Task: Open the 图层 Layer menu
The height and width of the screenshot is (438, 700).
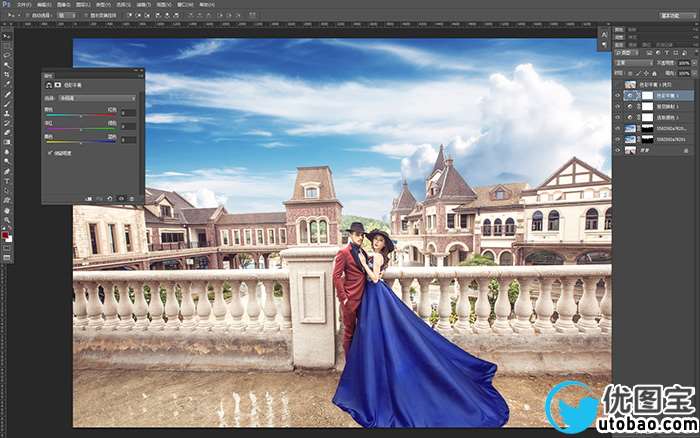Action: [x=83, y=4]
